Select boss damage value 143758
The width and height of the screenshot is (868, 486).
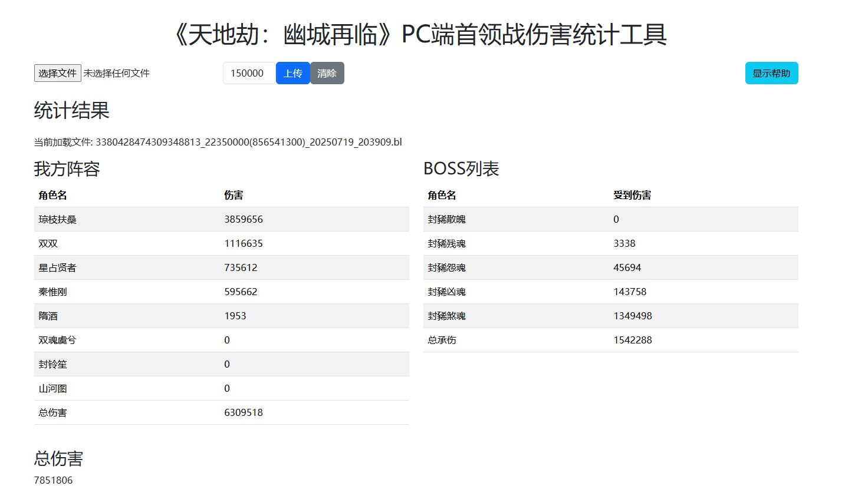coord(630,292)
